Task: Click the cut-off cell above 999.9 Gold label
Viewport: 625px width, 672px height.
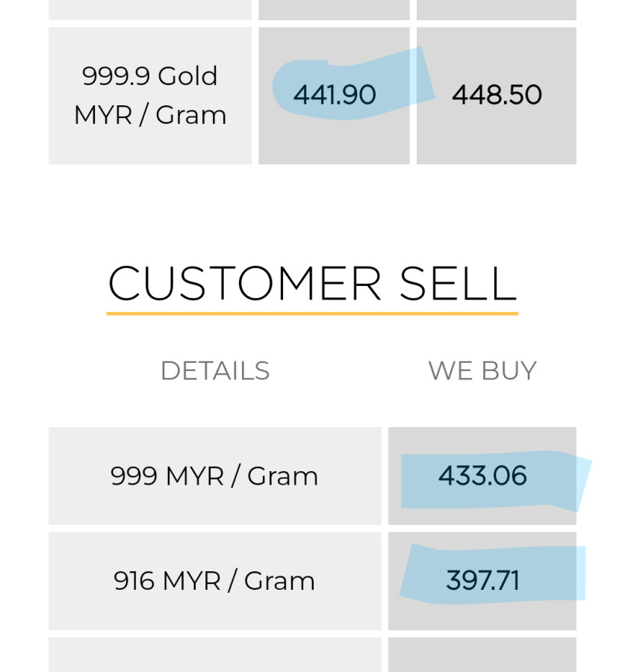Action: [x=150, y=9]
